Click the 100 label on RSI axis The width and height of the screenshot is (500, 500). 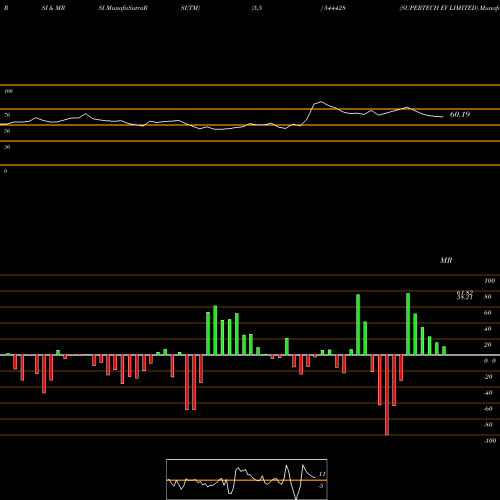coord(8,91)
